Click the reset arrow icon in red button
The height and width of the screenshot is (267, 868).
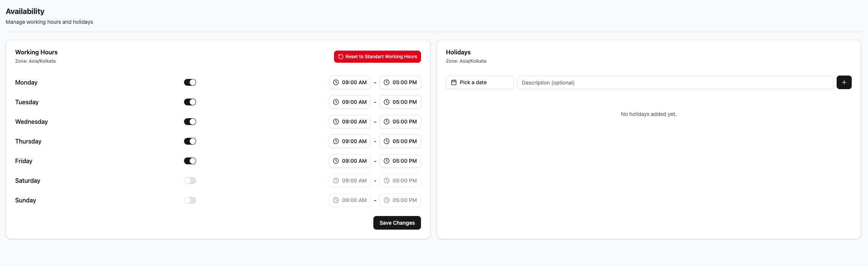pyautogui.click(x=340, y=57)
